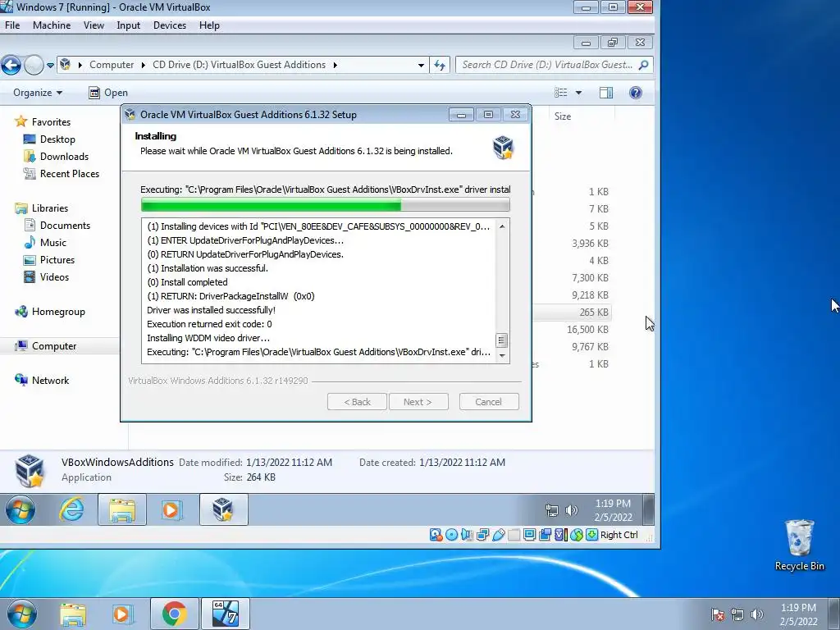The height and width of the screenshot is (630, 840).
Task: Toggle the Explorer preview pane icon
Action: [x=606, y=93]
